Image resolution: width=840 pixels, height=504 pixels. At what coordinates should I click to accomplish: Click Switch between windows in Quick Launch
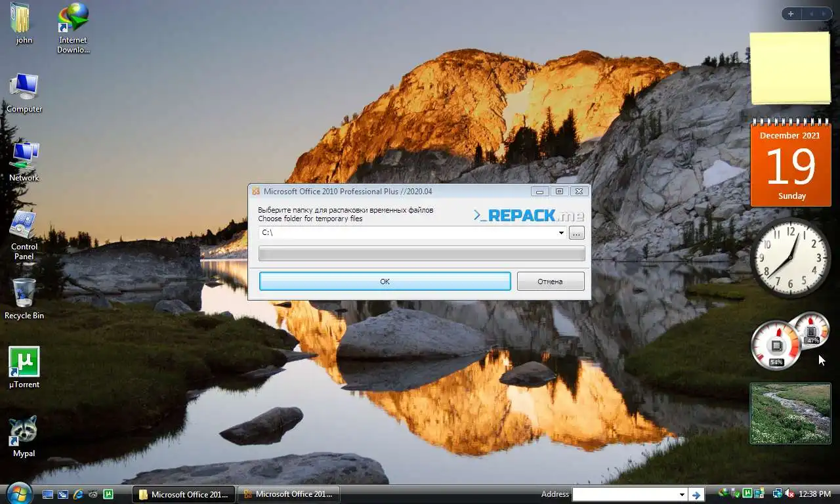click(x=63, y=494)
